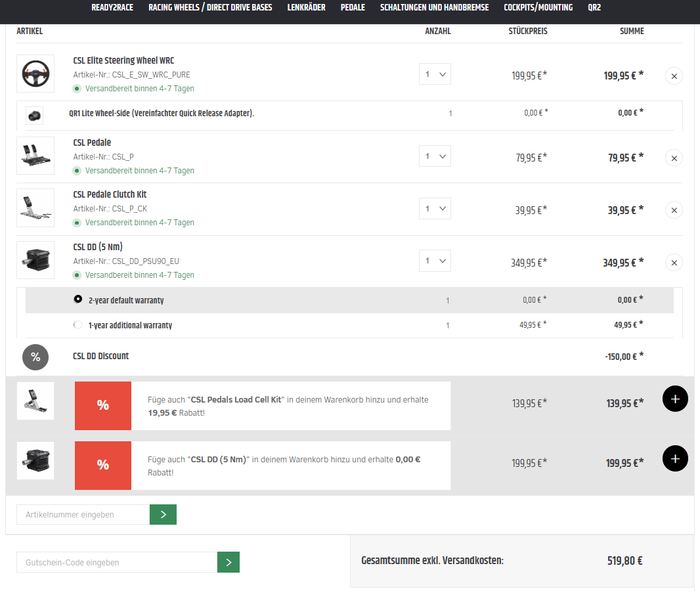Open CSL DD (5 Nm) product link

[x=98, y=247]
